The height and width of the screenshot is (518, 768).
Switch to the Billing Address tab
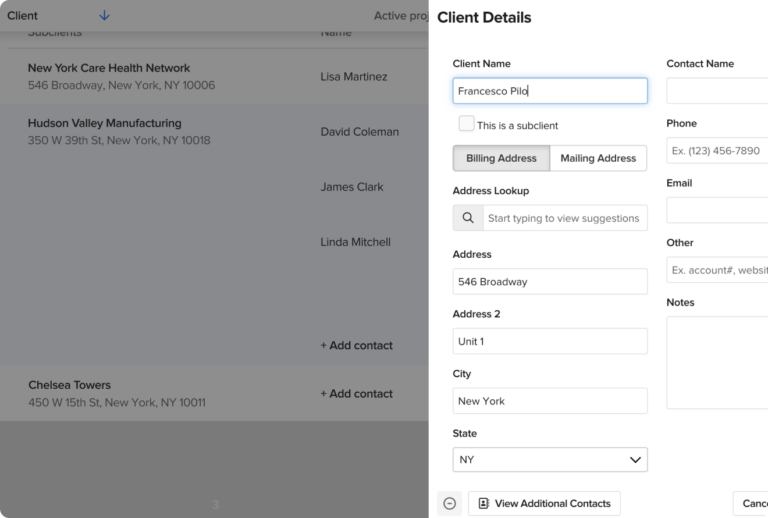coord(501,158)
